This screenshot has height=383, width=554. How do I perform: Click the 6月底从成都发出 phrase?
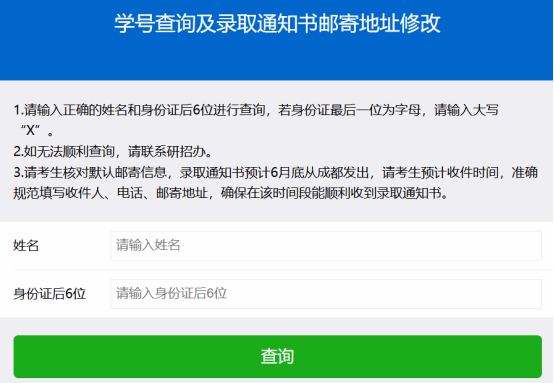(320, 172)
